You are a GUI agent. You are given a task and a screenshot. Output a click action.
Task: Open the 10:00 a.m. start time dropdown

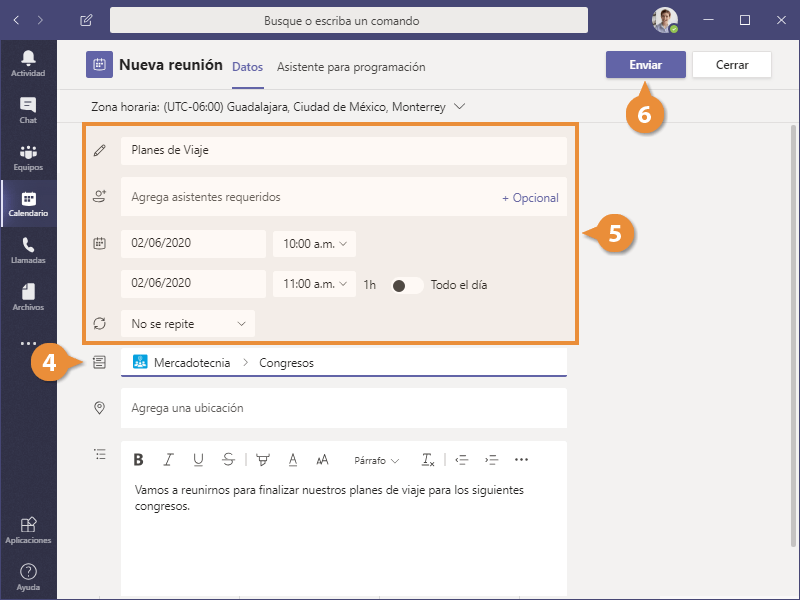pos(314,244)
